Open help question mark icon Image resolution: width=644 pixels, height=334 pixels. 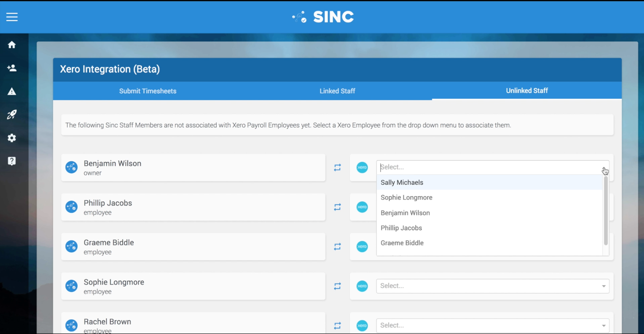tap(12, 161)
